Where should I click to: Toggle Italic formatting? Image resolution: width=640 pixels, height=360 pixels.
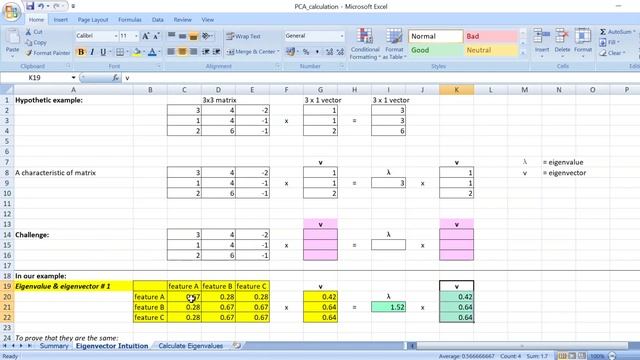[92, 52]
